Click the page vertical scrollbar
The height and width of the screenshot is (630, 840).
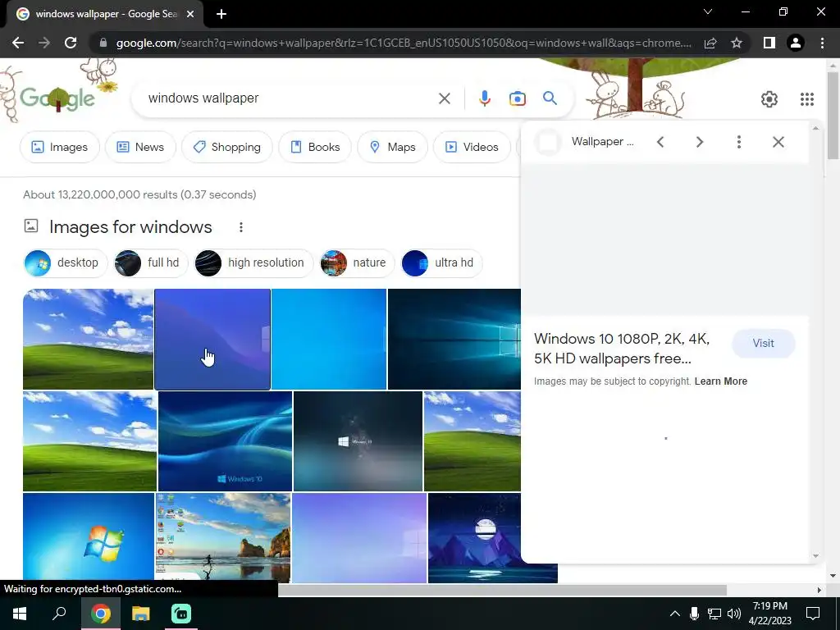(833, 115)
